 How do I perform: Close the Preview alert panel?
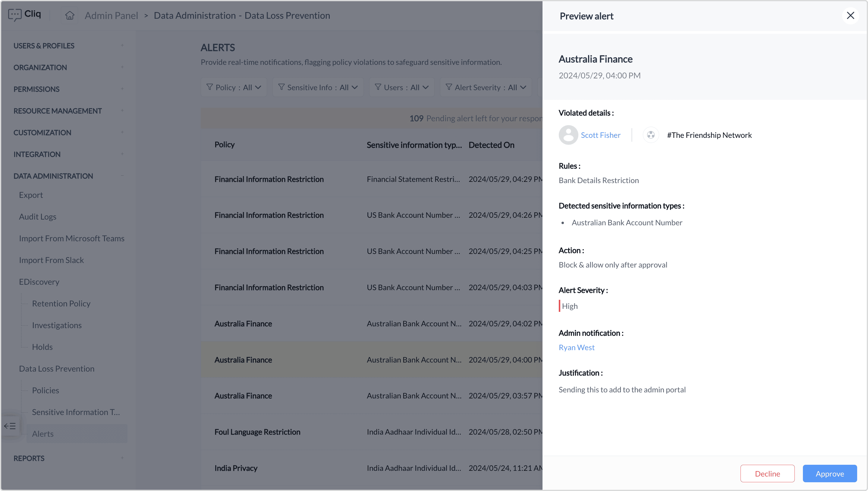pyautogui.click(x=850, y=15)
